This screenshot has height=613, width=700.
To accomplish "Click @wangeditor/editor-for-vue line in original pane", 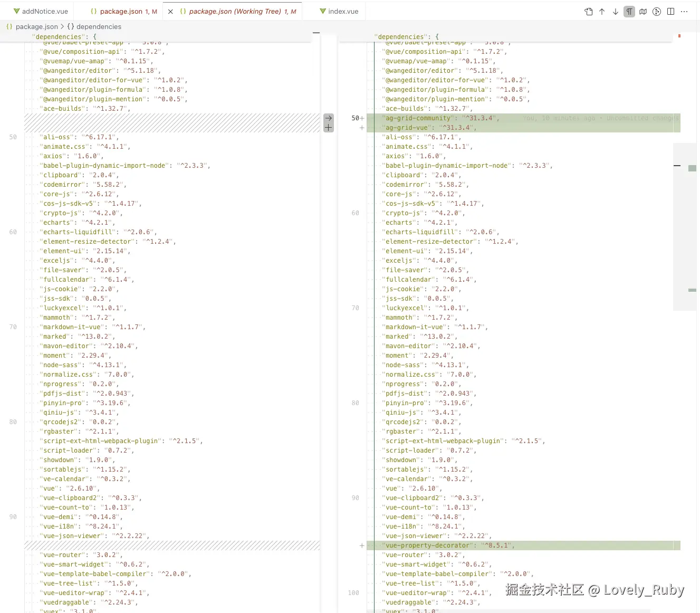I will point(113,80).
